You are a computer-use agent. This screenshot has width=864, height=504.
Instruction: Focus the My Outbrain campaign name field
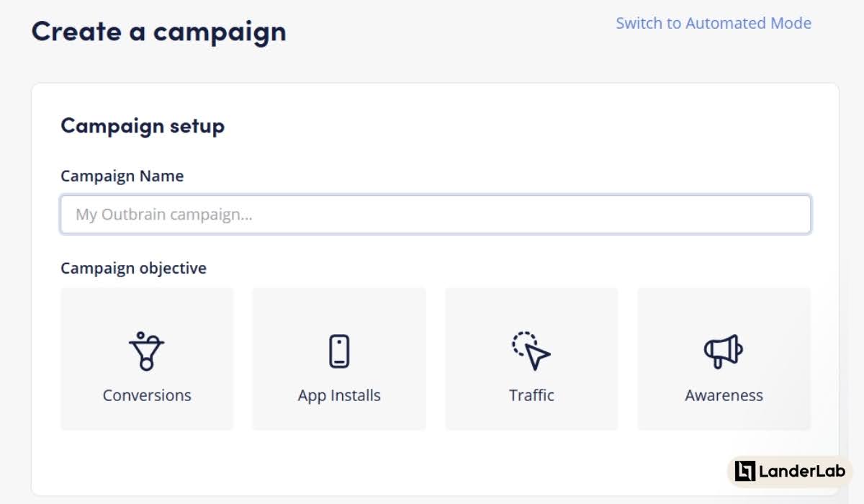436,215
